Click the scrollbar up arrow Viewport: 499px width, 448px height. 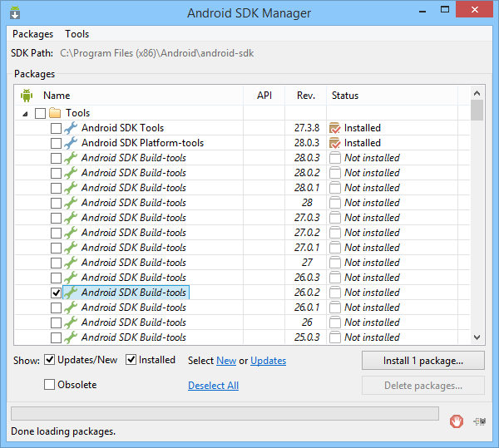(x=477, y=93)
